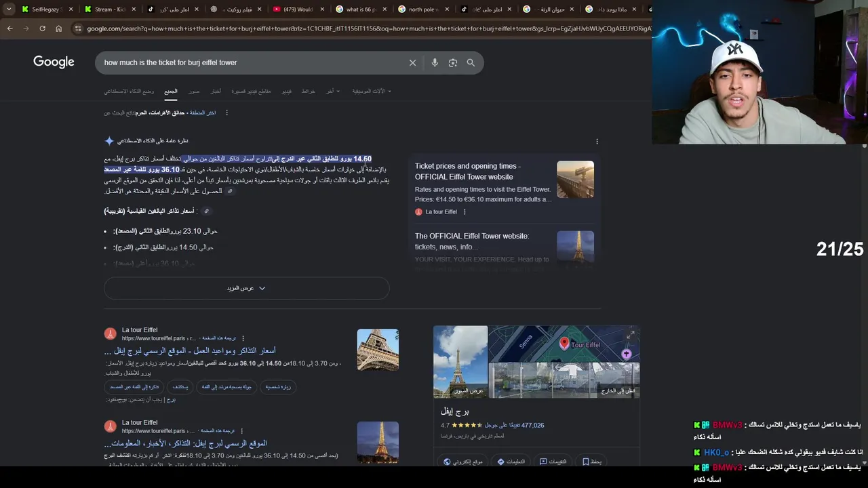Click the night Eiffel Tower thumbnail
The image size is (868, 488).
(378, 442)
